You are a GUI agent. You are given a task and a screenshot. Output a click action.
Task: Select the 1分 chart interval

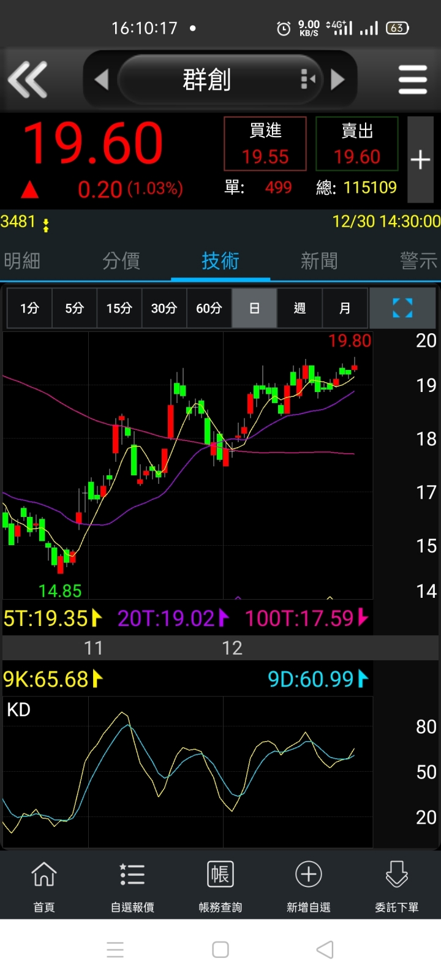click(29, 308)
